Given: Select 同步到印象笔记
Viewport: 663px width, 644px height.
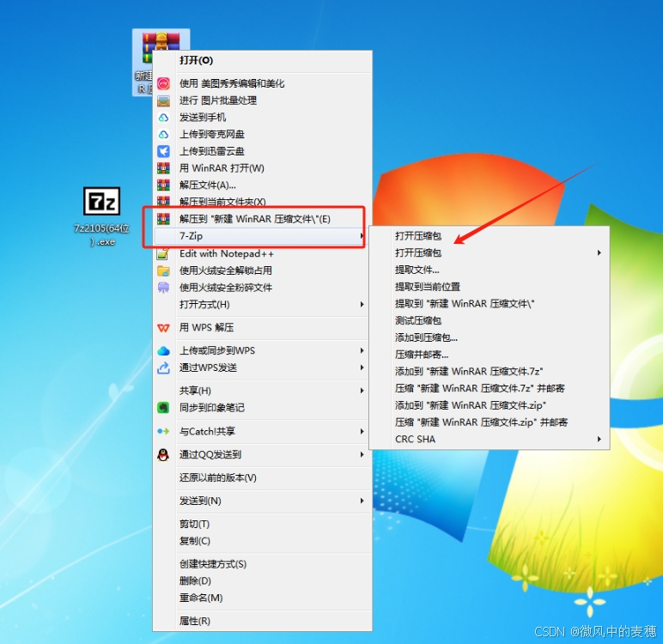Looking at the screenshot, I should 262,408.
